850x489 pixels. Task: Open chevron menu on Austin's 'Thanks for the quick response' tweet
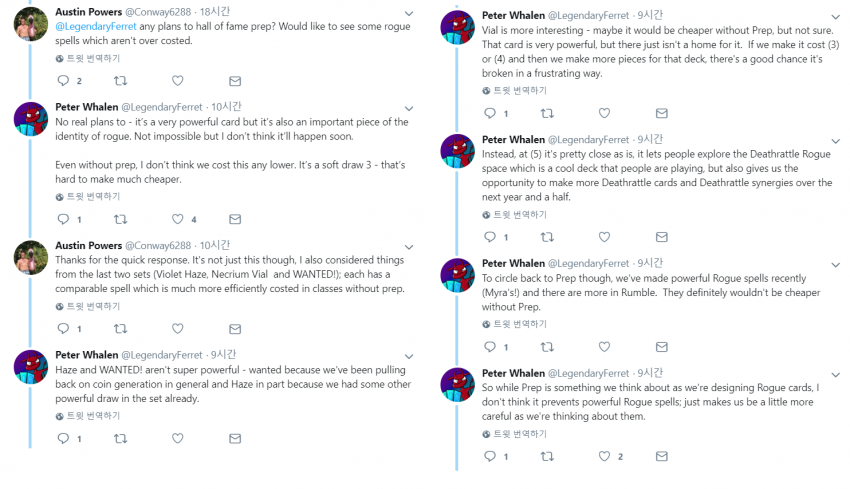[x=407, y=246]
